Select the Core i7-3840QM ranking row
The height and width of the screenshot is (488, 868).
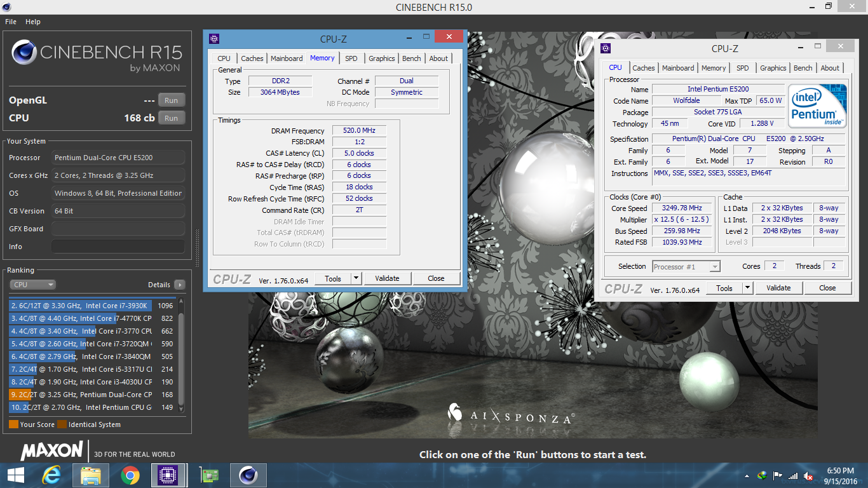coord(92,356)
